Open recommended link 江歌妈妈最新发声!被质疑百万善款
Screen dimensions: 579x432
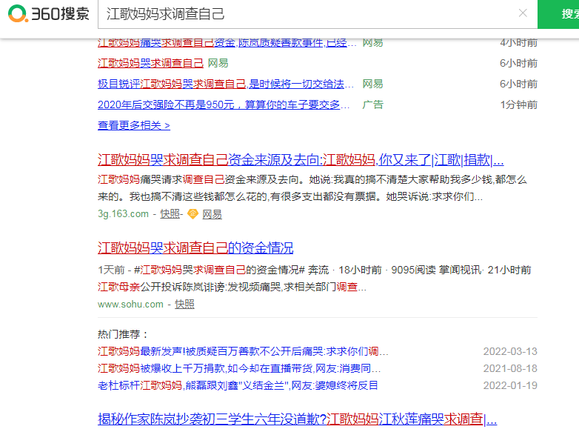click(x=243, y=352)
